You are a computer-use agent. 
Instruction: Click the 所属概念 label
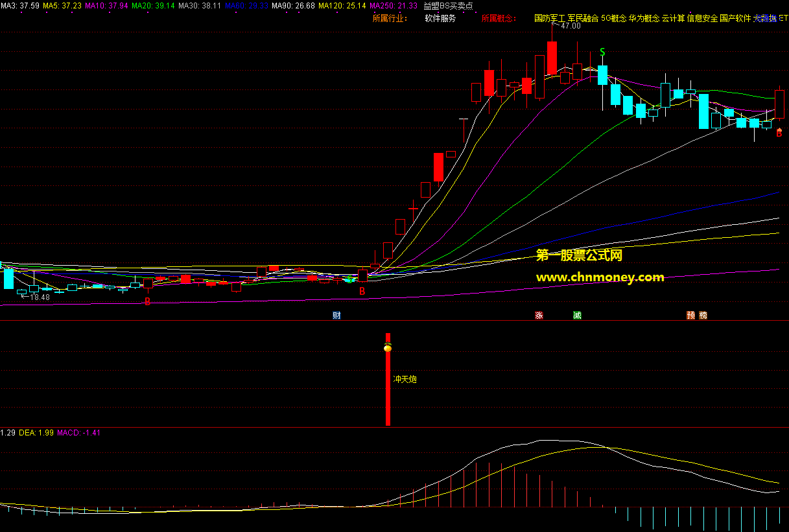[499, 18]
